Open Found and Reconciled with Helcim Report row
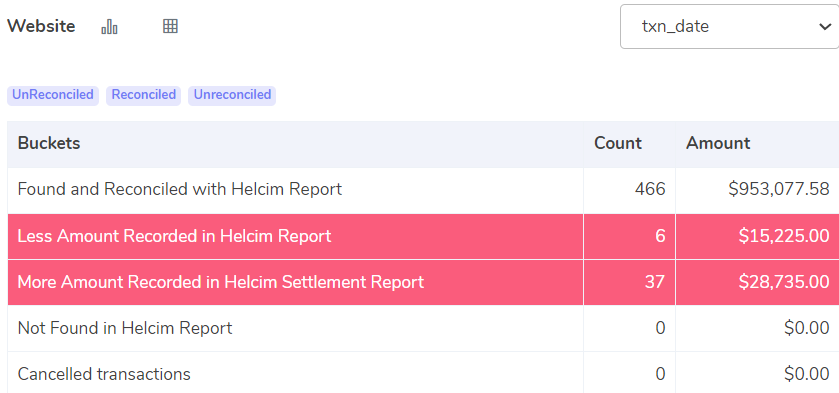The image size is (839, 393). [423, 190]
